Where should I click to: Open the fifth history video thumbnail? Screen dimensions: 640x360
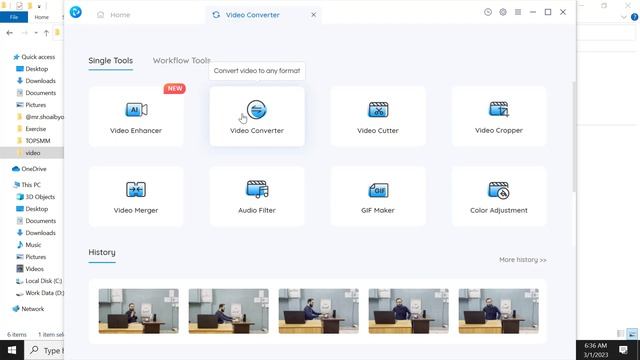[499, 311]
